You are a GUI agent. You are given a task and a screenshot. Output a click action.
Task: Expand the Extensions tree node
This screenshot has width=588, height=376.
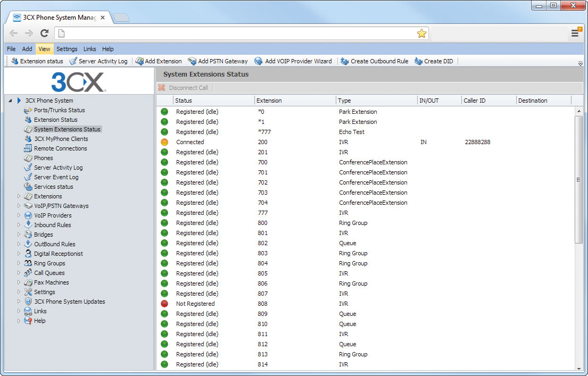[19, 196]
